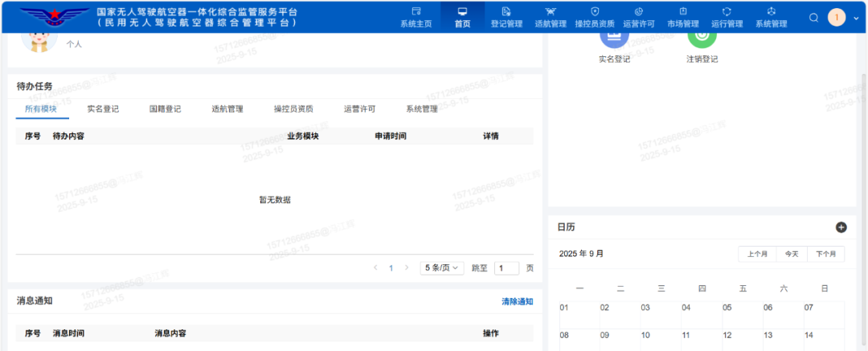This screenshot has height=351, width=868.
Task: Click 申请时间 column header
Action: [391, 137]
